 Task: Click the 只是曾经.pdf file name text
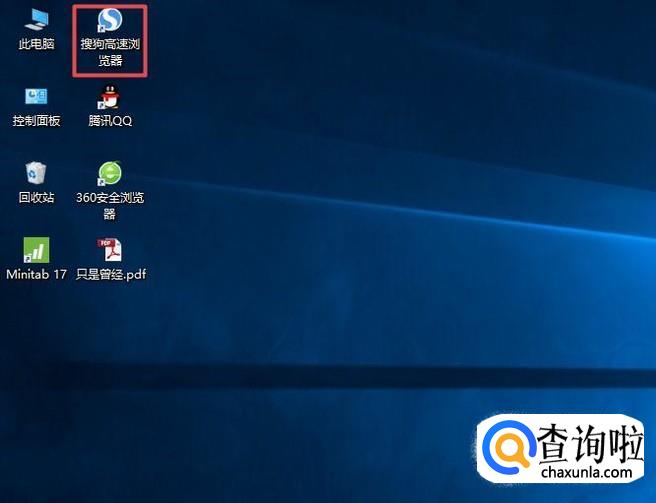point(111,274)
